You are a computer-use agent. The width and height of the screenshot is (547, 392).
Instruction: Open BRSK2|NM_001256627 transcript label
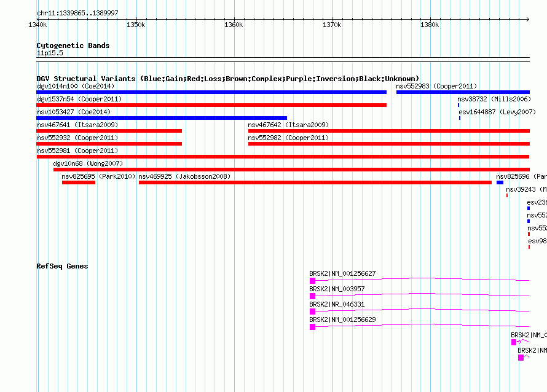[x=342, y=274]
